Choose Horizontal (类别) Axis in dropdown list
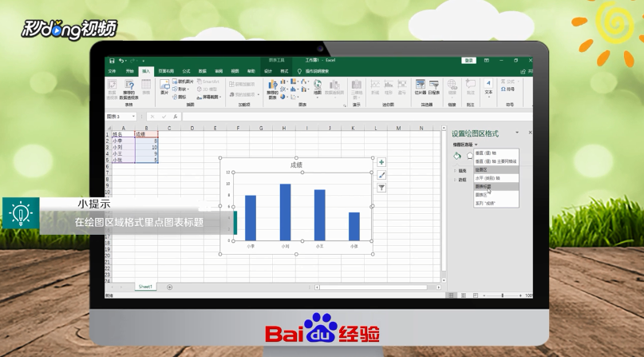 [x=496, y=178]
